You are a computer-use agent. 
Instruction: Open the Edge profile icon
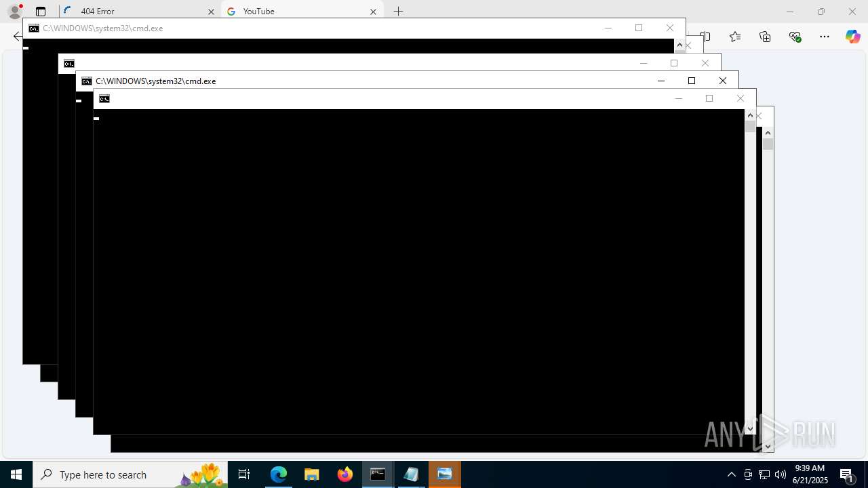point(14,12)
